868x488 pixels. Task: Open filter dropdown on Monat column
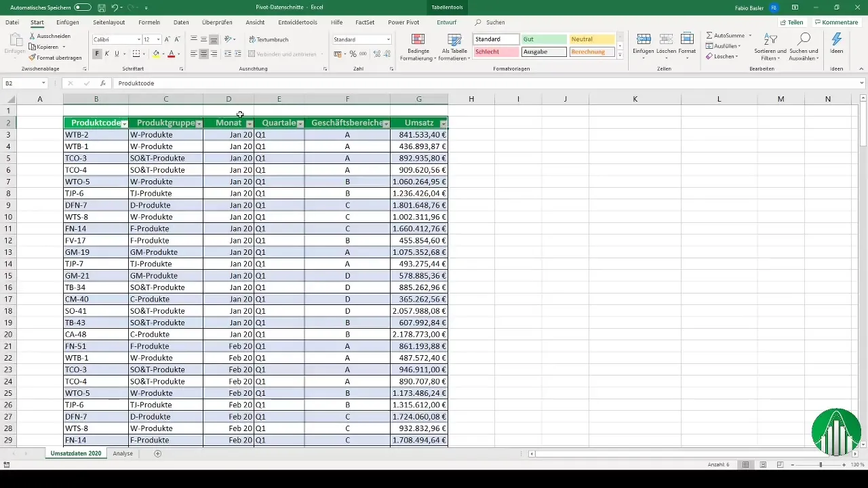250,124
